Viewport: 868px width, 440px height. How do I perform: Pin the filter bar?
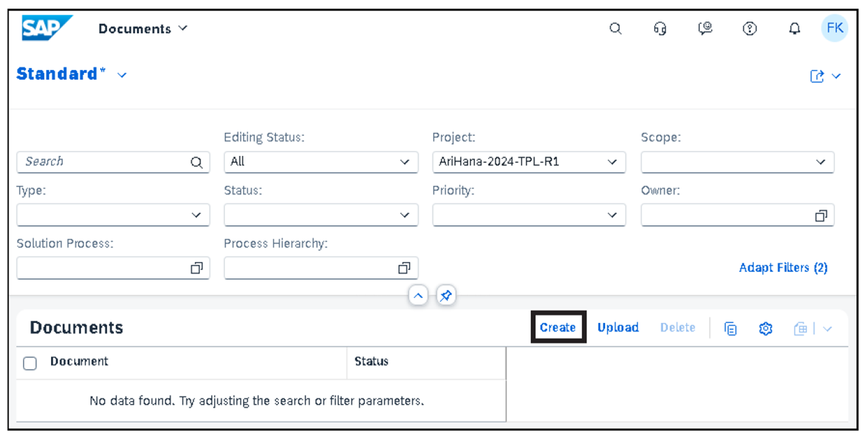[x=445, y=295]
